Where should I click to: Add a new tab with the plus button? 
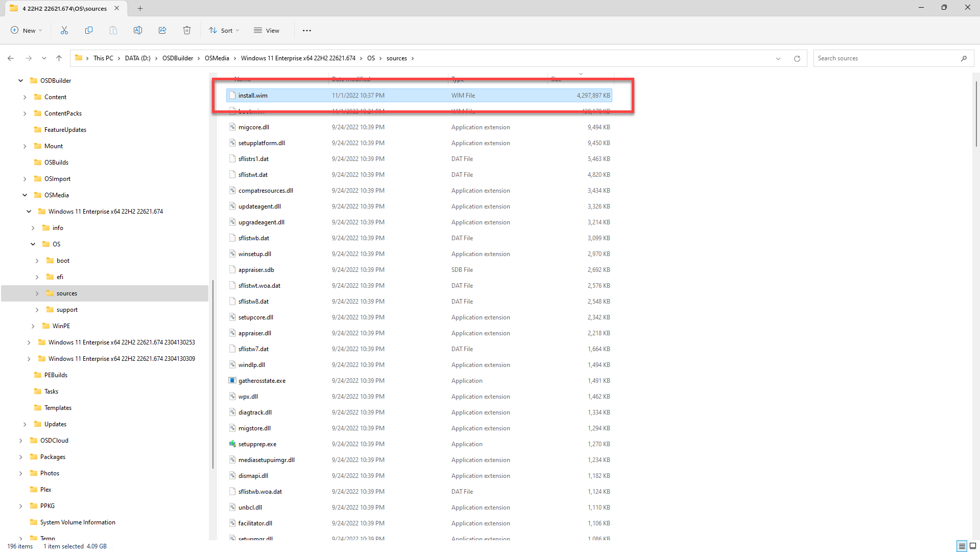click(140, 8)
